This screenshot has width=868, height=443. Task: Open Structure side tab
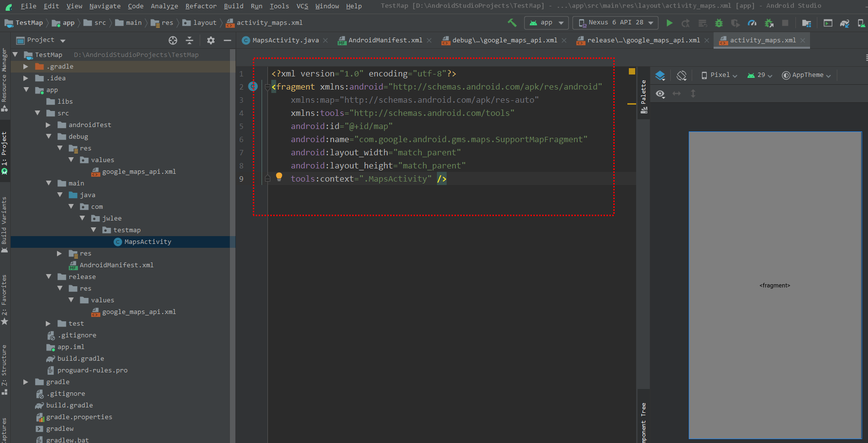(x=4, y=369)
